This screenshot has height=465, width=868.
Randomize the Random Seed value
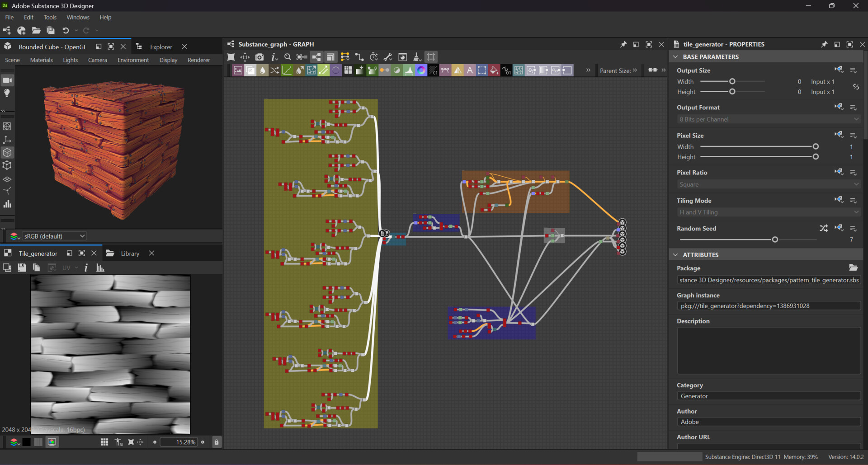coord(824,228)
